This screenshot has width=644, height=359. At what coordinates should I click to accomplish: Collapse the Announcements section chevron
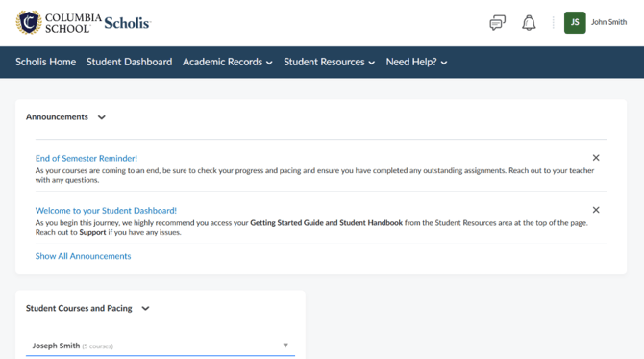102,117
